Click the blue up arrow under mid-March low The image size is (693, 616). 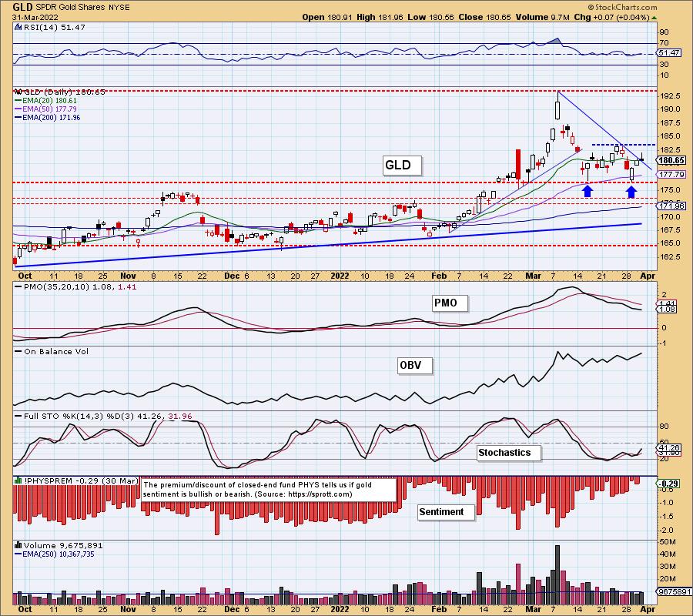click(587, 190)
